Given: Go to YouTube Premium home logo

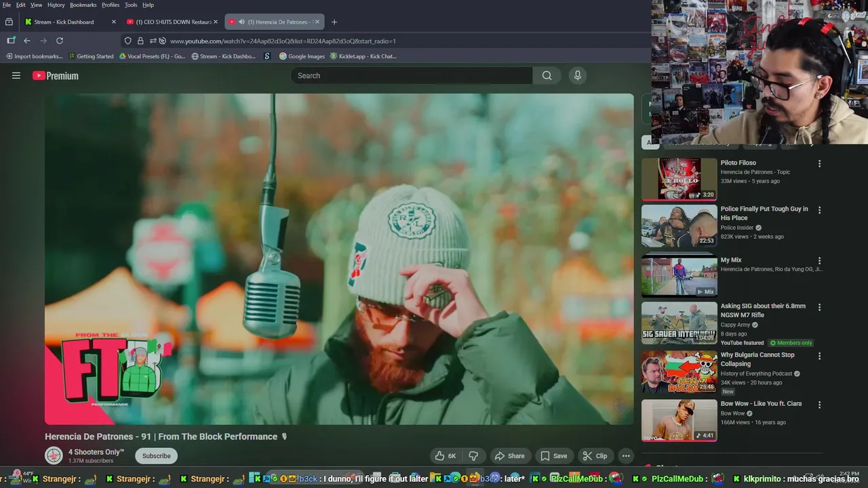Looking at the screenshot, I should point(56,76).
